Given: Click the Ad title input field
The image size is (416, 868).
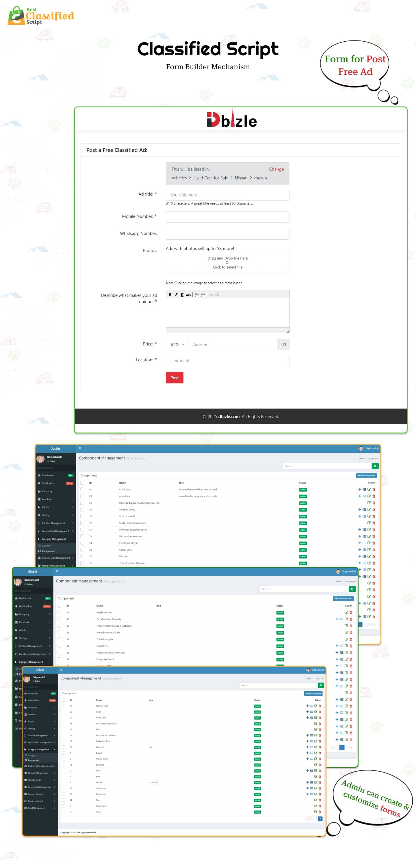Looking at the screenshot, I should tap(227, 195).
